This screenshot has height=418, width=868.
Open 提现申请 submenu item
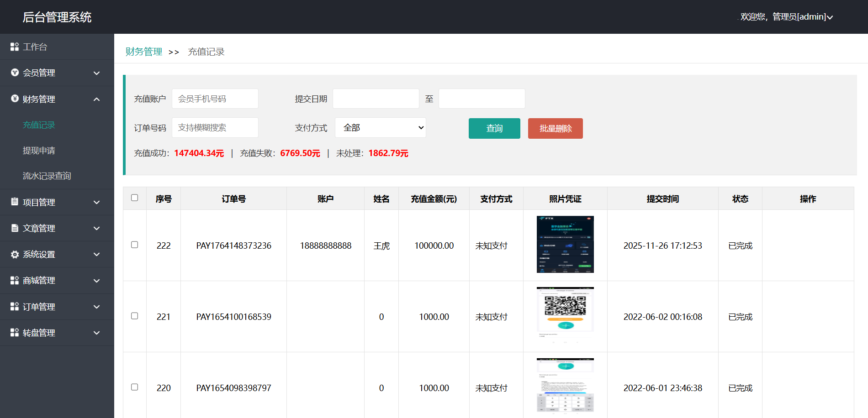pos(39,151)
